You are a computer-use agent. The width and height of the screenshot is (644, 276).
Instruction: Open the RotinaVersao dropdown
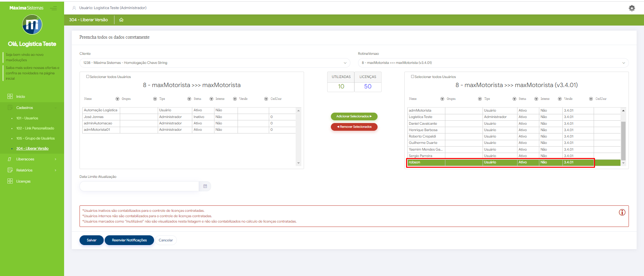click(x=493, y=63)
